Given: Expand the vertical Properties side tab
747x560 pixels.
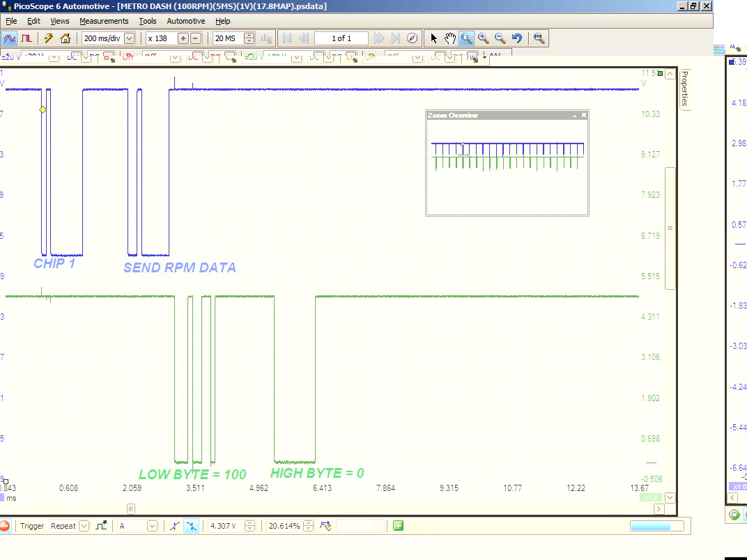Looking at the screenshot, I should pyautogui.click(x=684, y=89).
